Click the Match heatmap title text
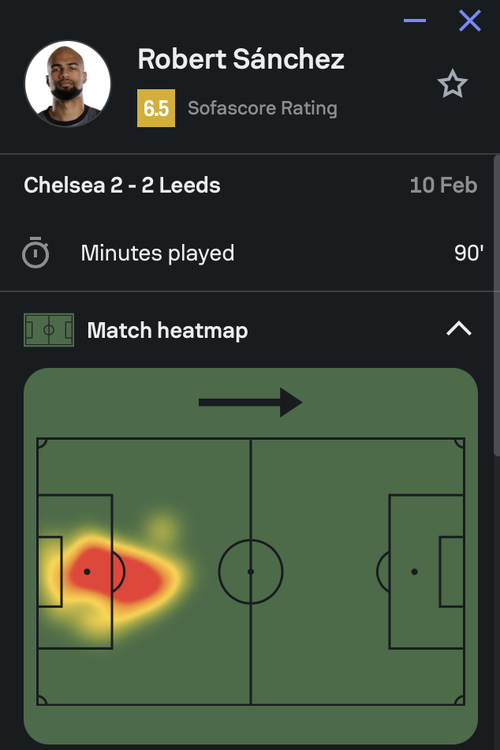This screenshot has width=500, height=750. [x=167, y=331]
